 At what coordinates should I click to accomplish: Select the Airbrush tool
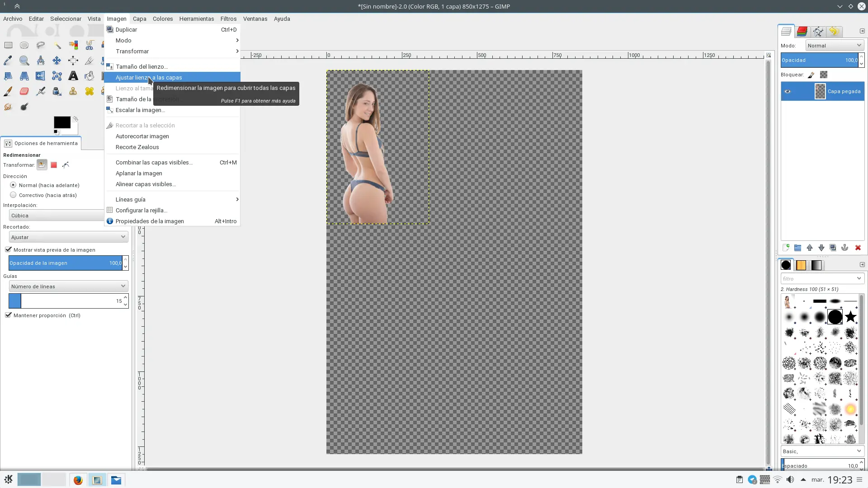click(41, 91)
